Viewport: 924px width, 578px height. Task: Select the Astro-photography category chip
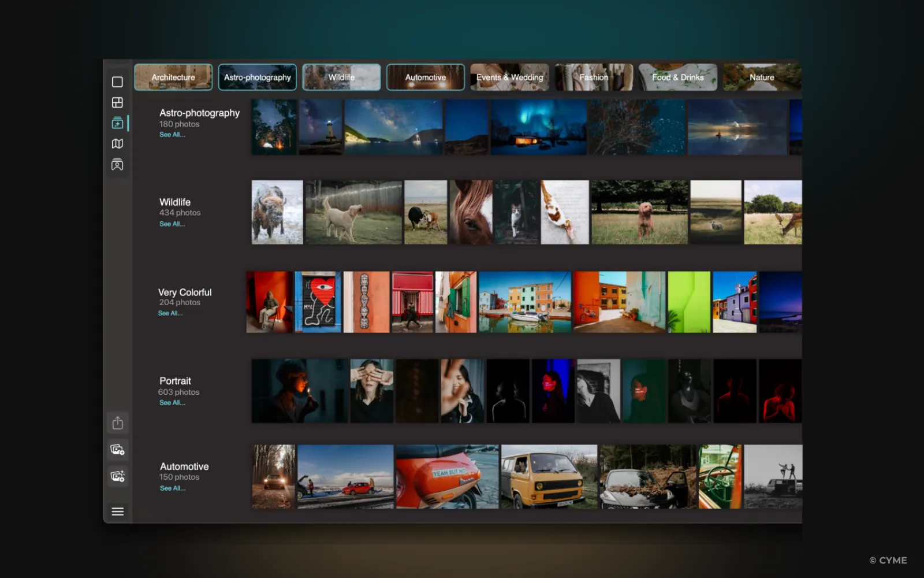258,77
